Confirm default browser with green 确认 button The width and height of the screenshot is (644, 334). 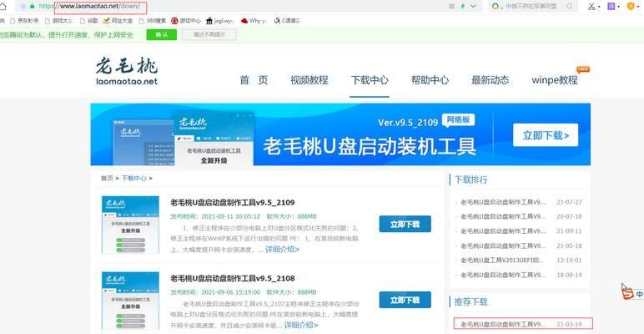pos(161,35)
